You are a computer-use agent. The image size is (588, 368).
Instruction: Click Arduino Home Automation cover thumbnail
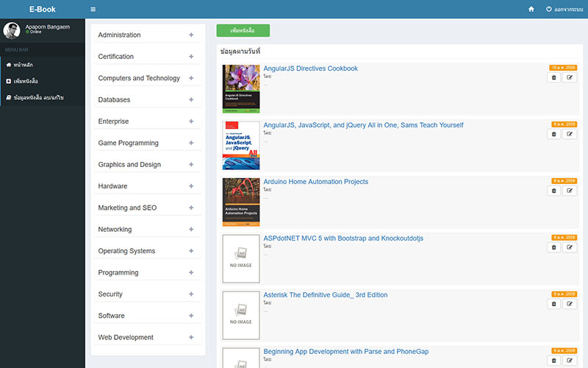pos(241,202)
